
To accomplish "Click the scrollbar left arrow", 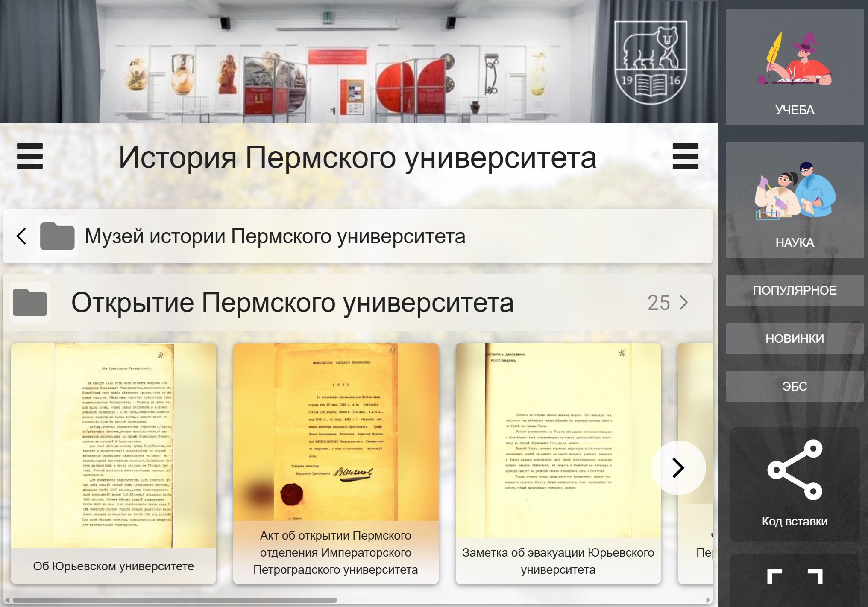I will [6, 600].
